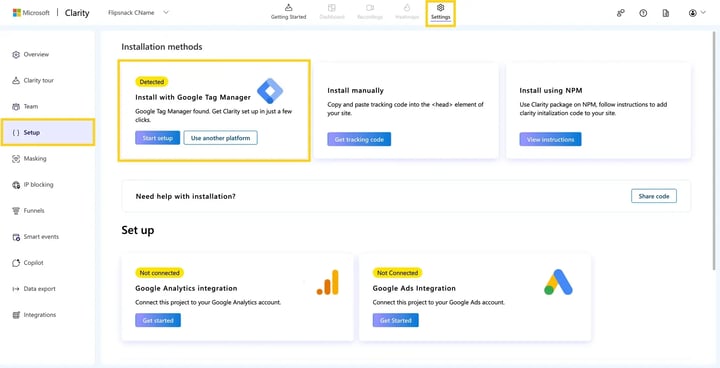The height and width of the screenshot is (368, 720).
Task: Click the Team icon in sidebar
Action: (16, 107)
